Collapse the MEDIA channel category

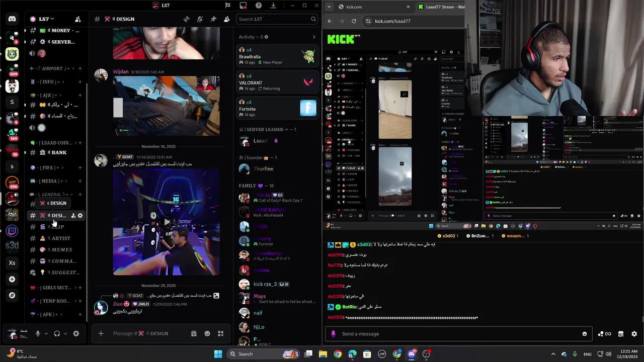tap(49, 181)
